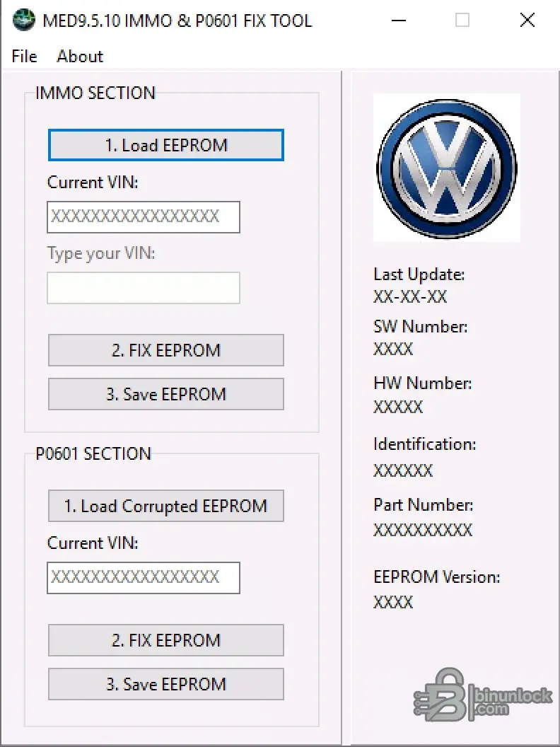
Task: Select the Last Update value XX-XX-XX
Action: tap(410, 297)
